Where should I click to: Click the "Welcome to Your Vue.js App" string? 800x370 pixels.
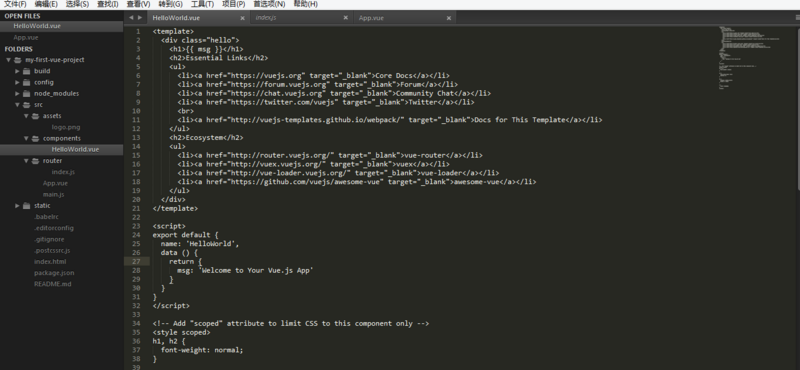pos(255,270)
